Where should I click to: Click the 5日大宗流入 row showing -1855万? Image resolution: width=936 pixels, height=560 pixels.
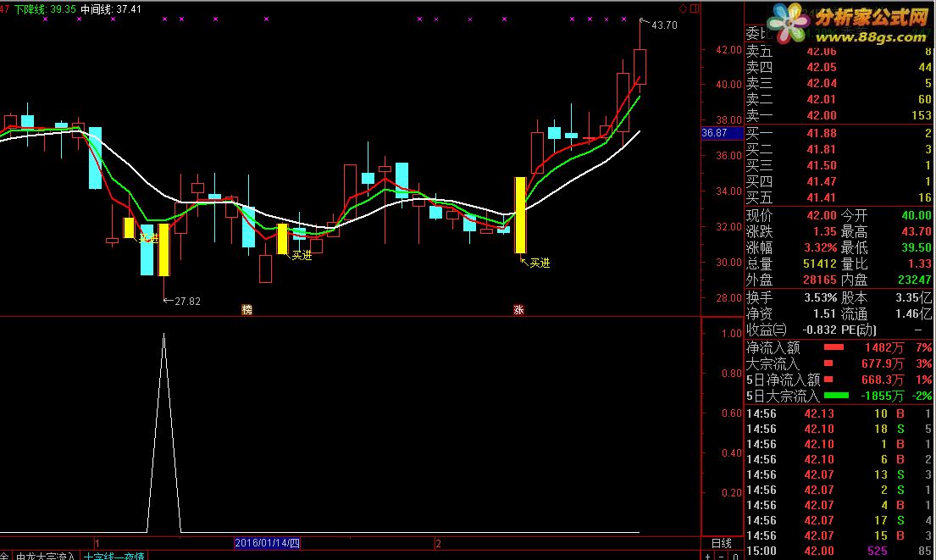click(839, 396)
